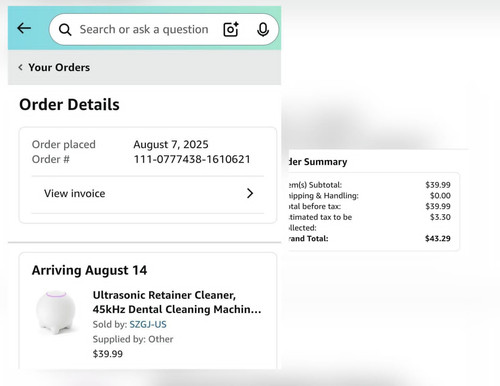The width and height of the screenshot is (500, 386).
Task: Open View invoice row
Action: pos(148,193)
